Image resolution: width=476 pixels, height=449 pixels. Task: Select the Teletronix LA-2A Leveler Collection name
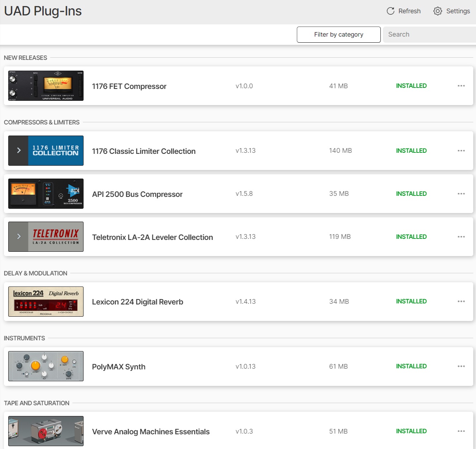click(x=152, y=237)
